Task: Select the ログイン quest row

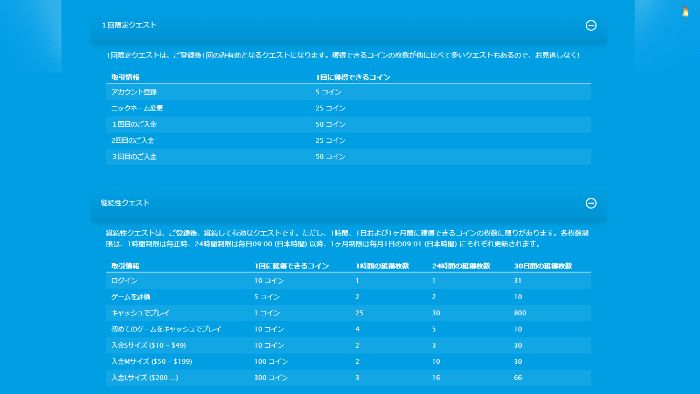Action: [x=348, y=281]
